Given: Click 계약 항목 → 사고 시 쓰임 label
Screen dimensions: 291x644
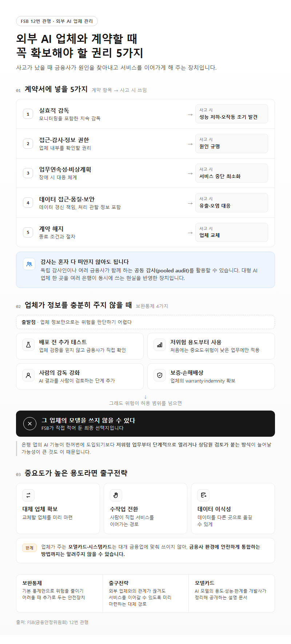Looking at the screenshot, I should (x=119, y=90).
